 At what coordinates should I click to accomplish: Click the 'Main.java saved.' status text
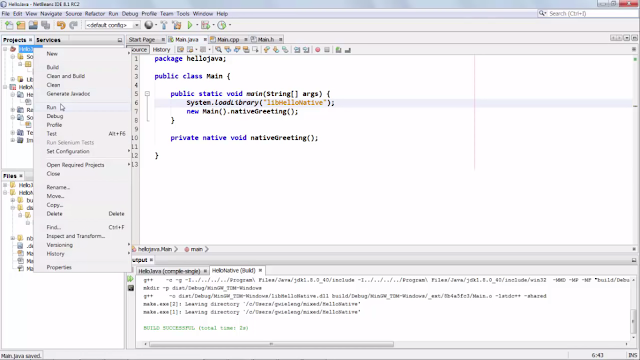click(x=21, y=356)
